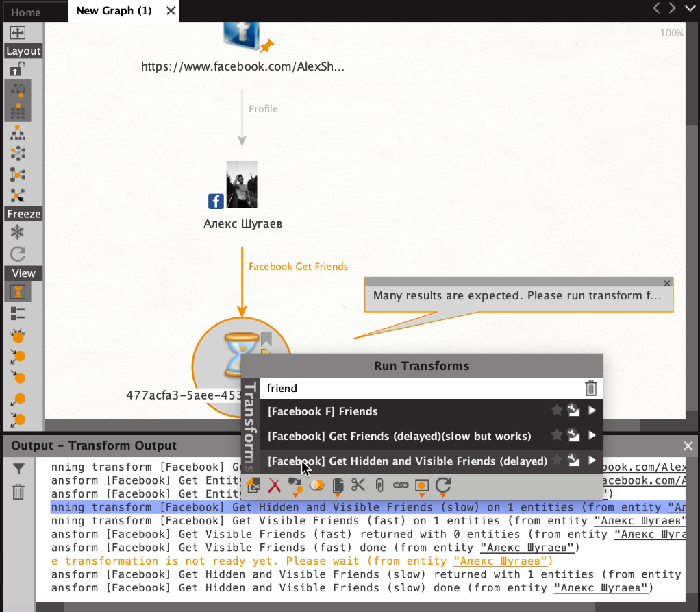Switch to the list view icon
Image resolution: width=700 pixels, height=612 pixels.
click(x=18, y=314)
